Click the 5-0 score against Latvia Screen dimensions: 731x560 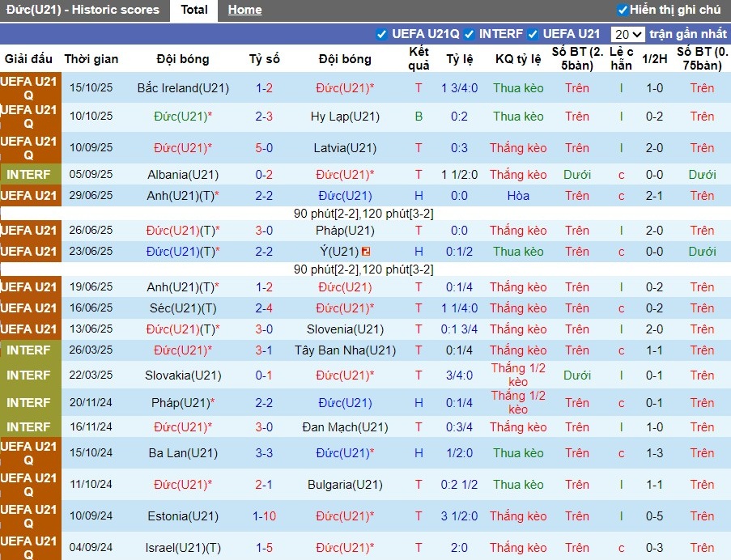click(x=264, y=148)
